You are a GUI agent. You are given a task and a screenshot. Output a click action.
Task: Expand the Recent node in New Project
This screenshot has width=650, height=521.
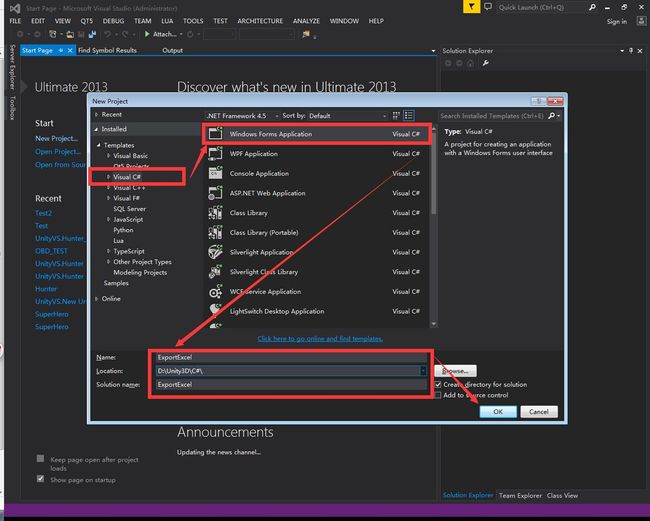[x=96, y=114]
